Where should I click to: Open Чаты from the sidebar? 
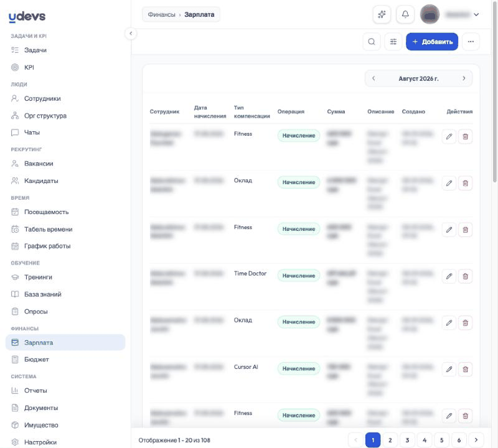pos(32,133)
